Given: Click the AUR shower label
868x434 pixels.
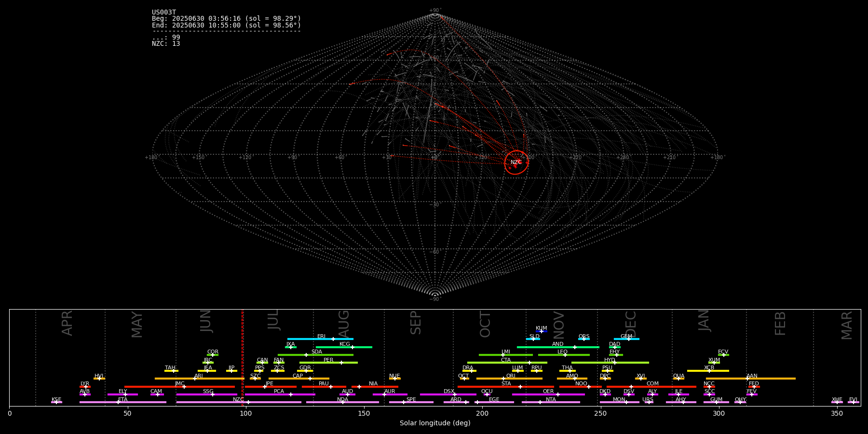Looking at the screenshot, I should 390,392.
